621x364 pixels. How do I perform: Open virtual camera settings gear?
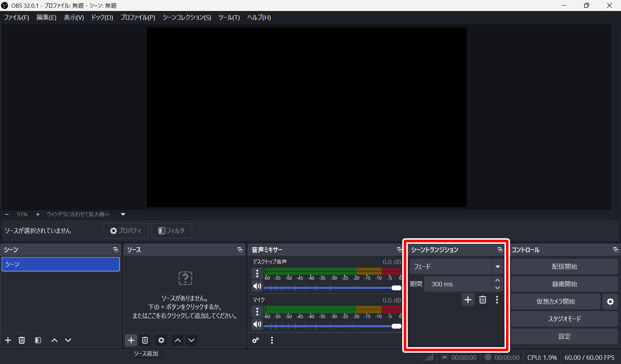point(610,301)
